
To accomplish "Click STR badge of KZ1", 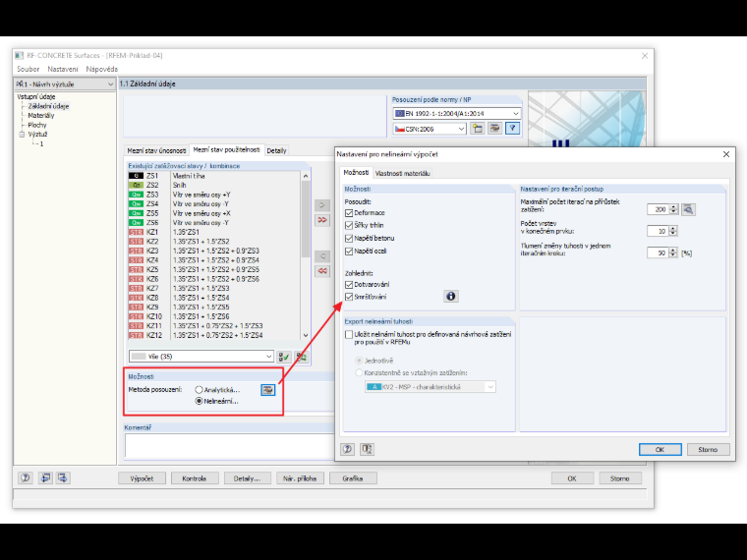I will click(x=137, y=233).
